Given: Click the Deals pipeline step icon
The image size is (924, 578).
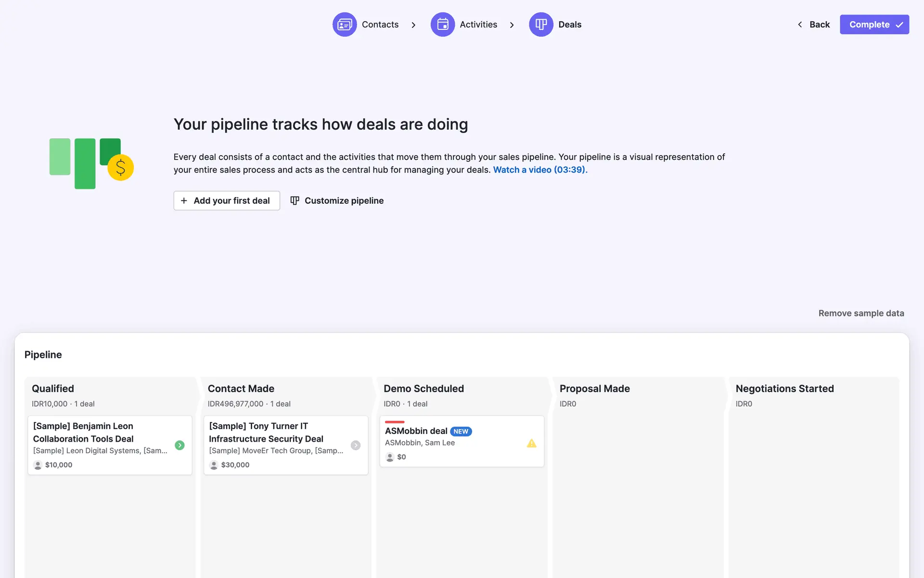Looking at the screenshot, I should click(541, 25).
